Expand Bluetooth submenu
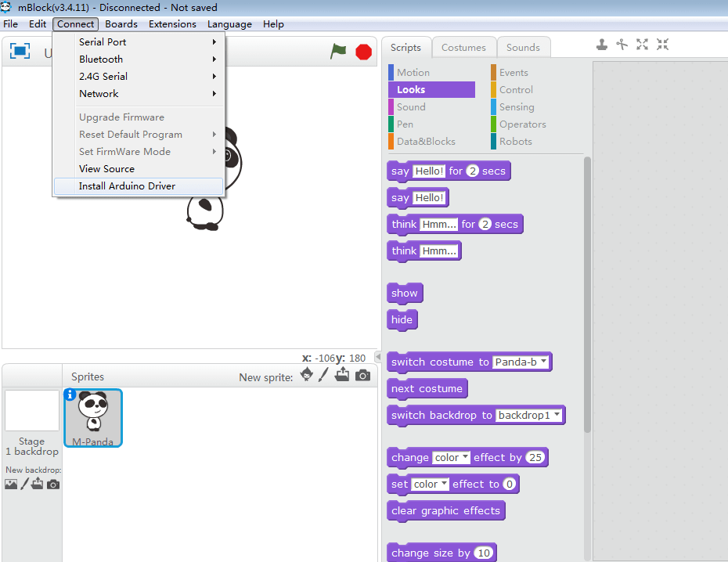Image resolution: width=728 pixels, height=562 pixels. point(139,59)
